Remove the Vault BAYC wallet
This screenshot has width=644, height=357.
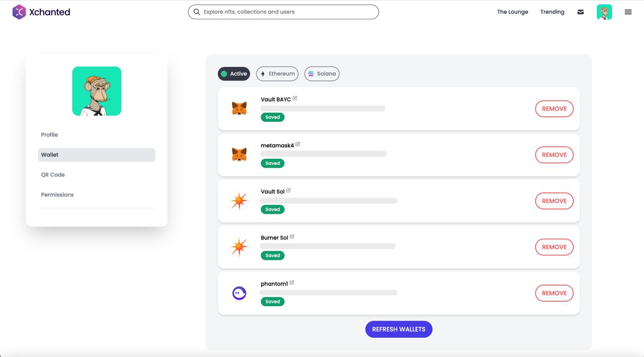tap(554, 109)
